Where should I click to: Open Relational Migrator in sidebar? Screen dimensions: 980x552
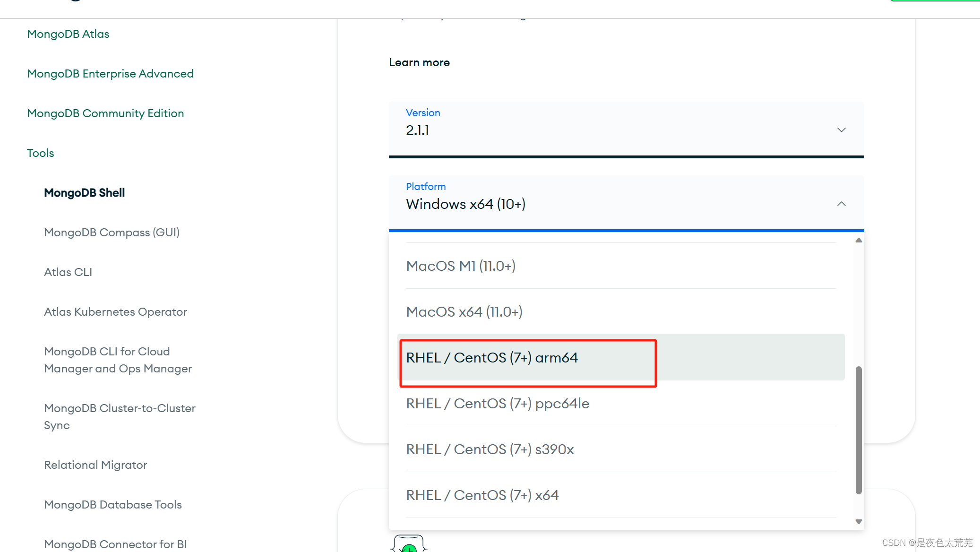(x=95, y=465)
